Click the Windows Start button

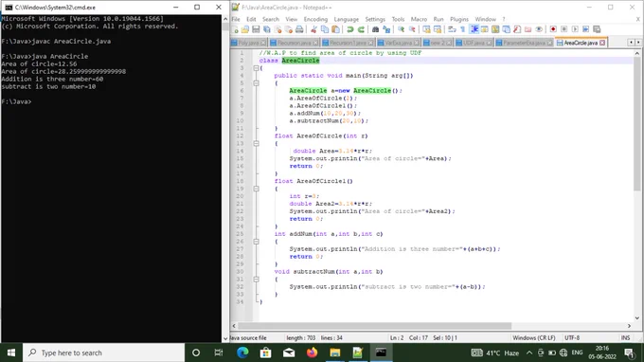11,353
